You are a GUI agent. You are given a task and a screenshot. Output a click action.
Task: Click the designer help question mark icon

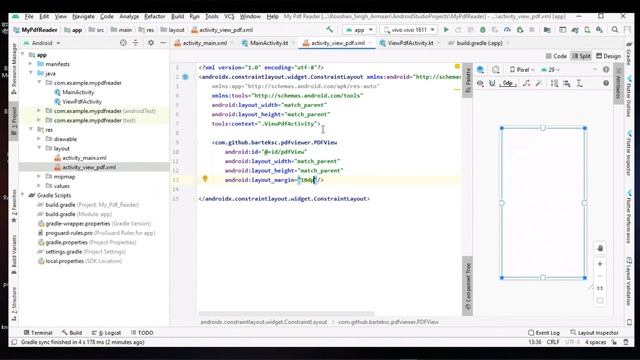click(x=606, y=83)
